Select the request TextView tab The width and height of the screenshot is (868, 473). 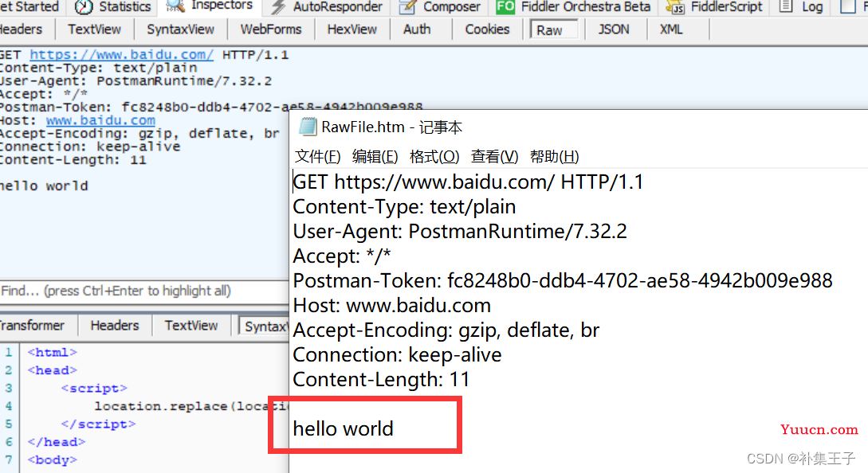coord(94,29)
